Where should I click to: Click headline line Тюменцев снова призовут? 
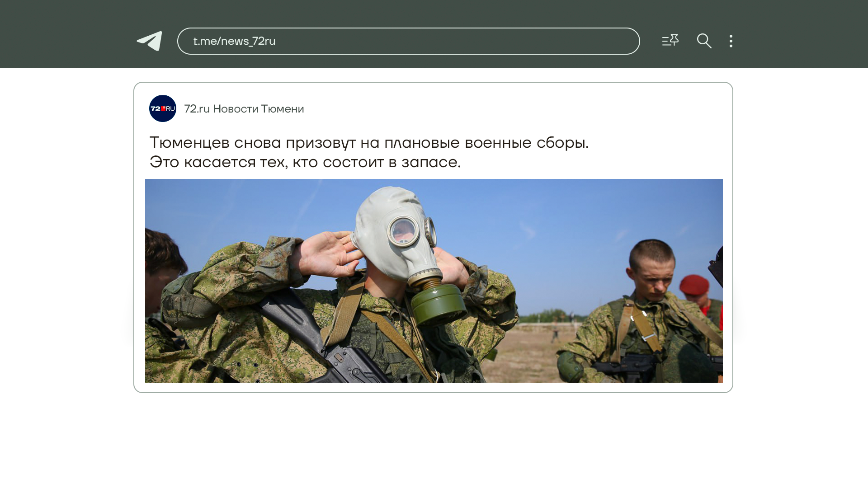pos(368,143)
